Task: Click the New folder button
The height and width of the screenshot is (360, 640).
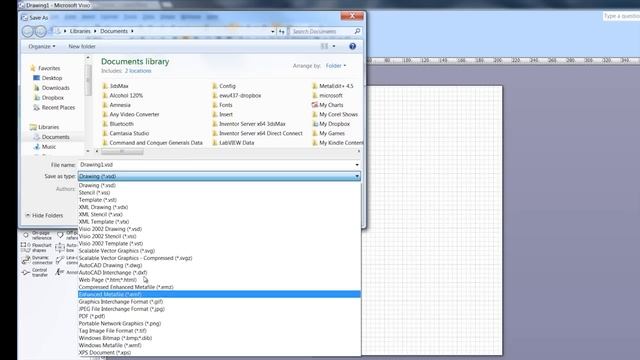Action: coord(82,47)
